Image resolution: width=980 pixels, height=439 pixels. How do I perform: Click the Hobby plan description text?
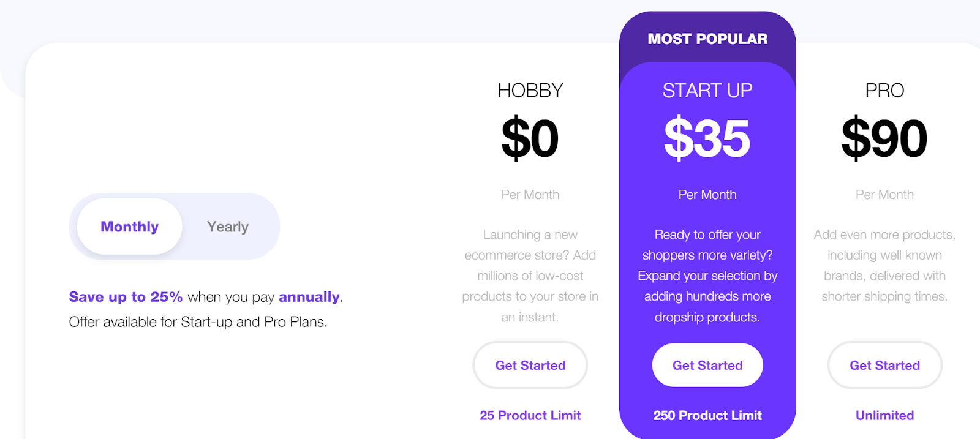[529, 276]
